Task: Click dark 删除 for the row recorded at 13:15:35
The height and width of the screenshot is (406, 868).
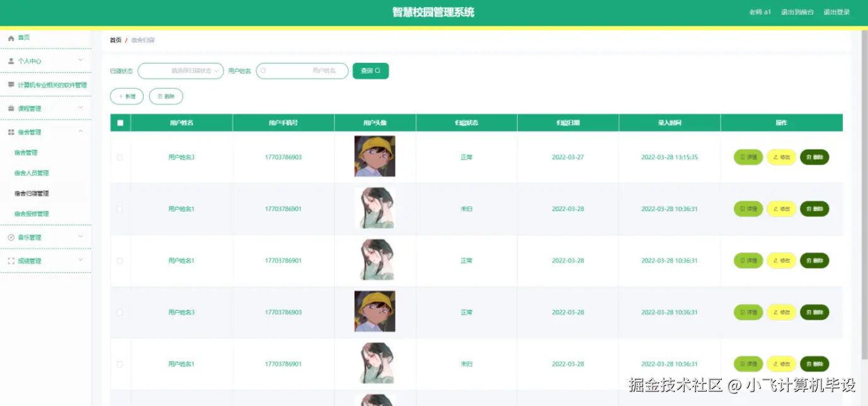Action: click(814, 157)
